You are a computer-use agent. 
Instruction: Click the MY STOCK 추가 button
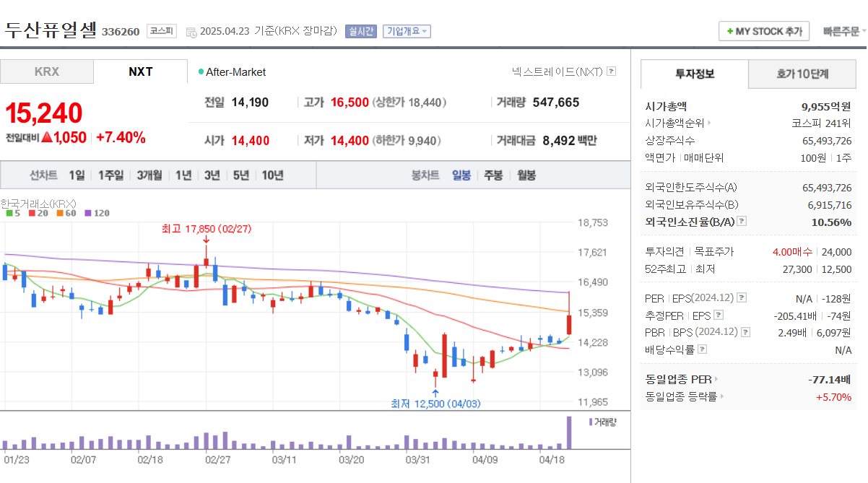pyautogui.click(x=763, y=30)
